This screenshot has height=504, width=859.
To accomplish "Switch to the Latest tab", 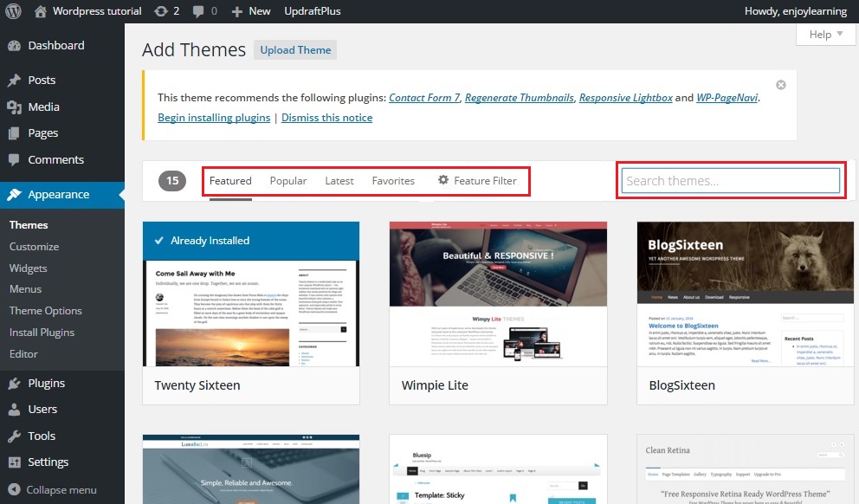I will (x=339, y=181).
